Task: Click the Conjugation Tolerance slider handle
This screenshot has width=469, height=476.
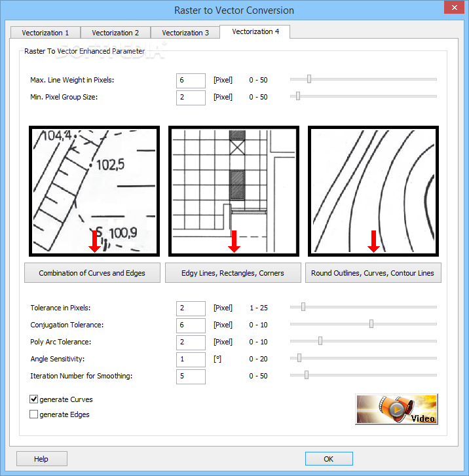Action: click(x=371, y=323)
